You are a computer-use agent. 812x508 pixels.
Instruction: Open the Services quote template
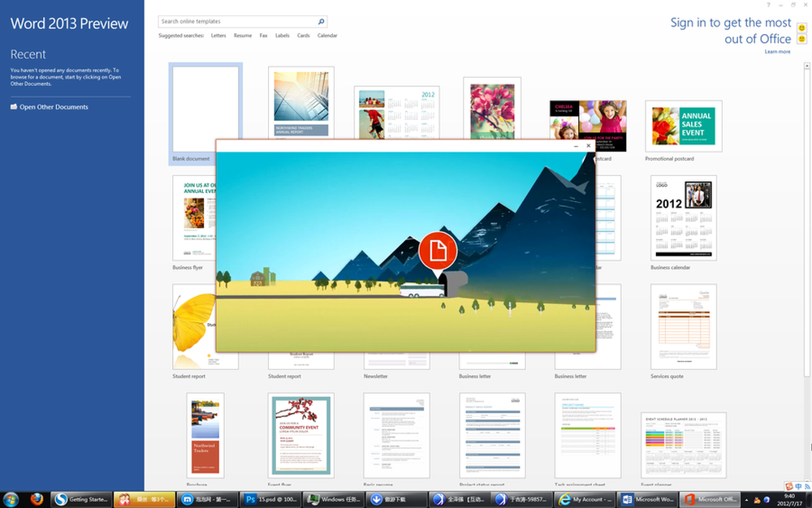pyautogui.click(x=684, y=326)
